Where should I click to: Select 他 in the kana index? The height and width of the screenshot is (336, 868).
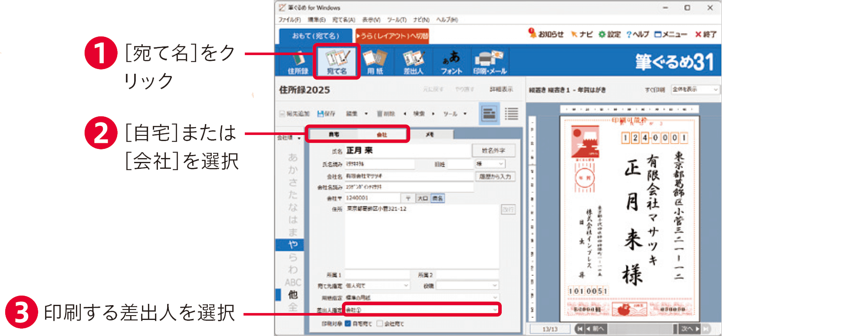(x=293, y=295)
